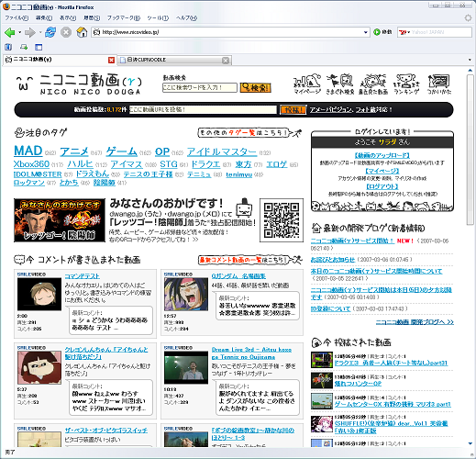Click the QR code image
The width and height of the screenshot is (476, 459).
(x=282, y=220)
